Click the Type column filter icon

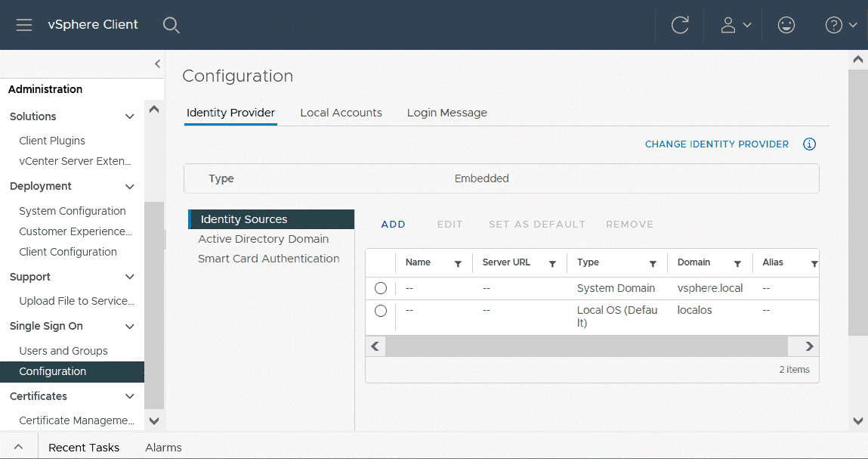[653, 264]
